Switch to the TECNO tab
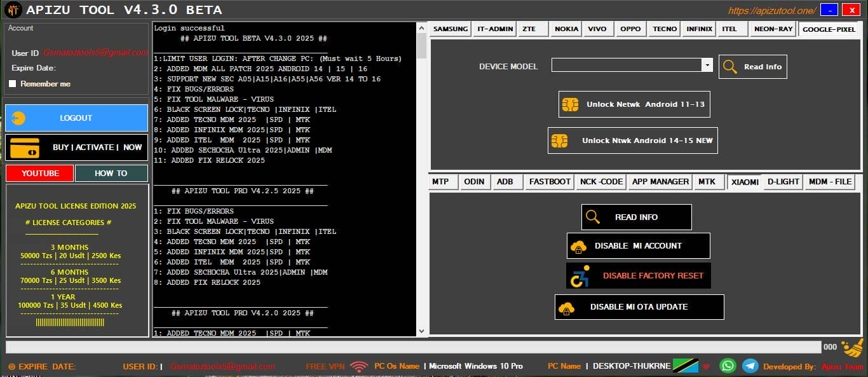The height and width of the screenshot is (377, 868). [665, 29]
